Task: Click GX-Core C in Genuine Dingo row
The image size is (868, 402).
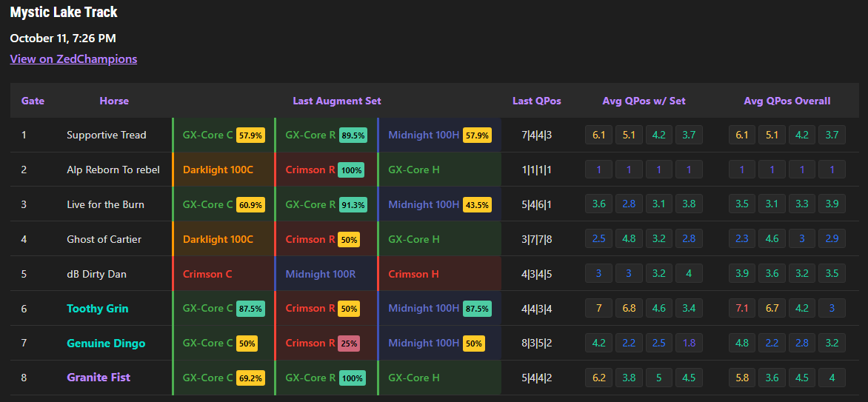Action: (x=208, y=344)
